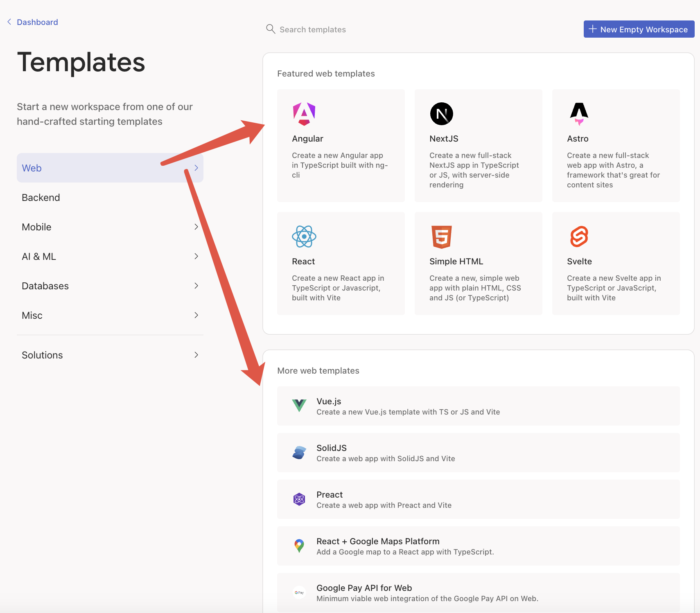Screen dimensions: 700x613
Task: Click 'Minimum viable web integration' description
Action: click(x=427, y=599)
